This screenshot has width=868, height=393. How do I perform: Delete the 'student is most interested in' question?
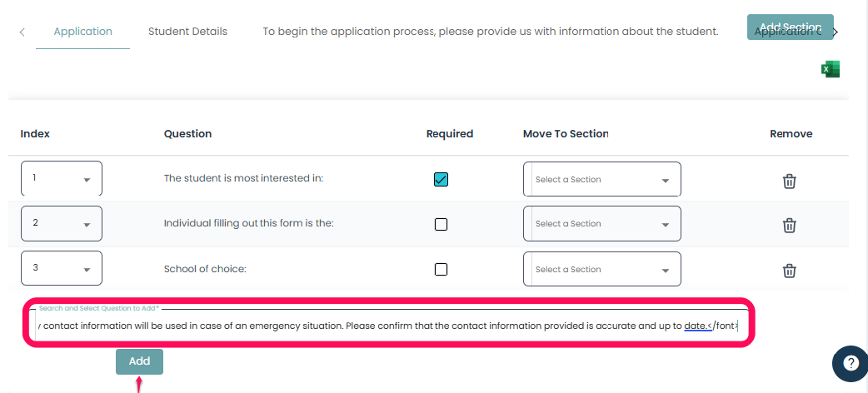tap(790, 180)
